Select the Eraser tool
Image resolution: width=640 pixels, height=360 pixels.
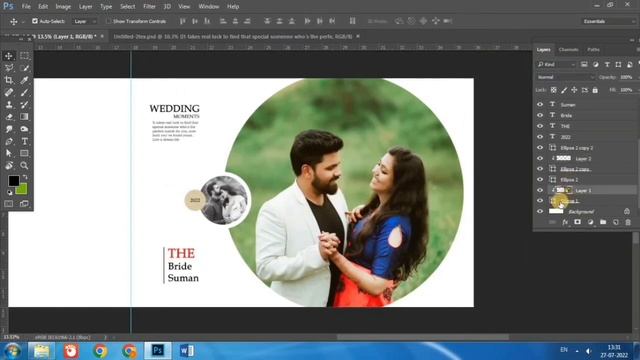9,117
